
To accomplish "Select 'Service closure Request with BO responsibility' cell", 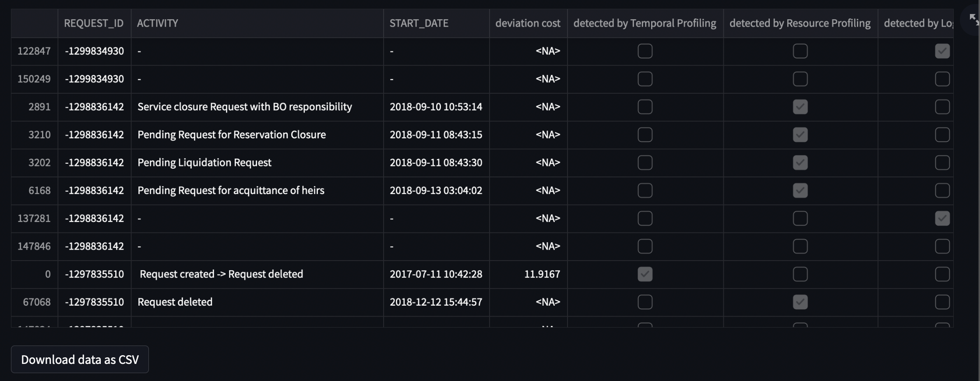I will click(257, 107).
